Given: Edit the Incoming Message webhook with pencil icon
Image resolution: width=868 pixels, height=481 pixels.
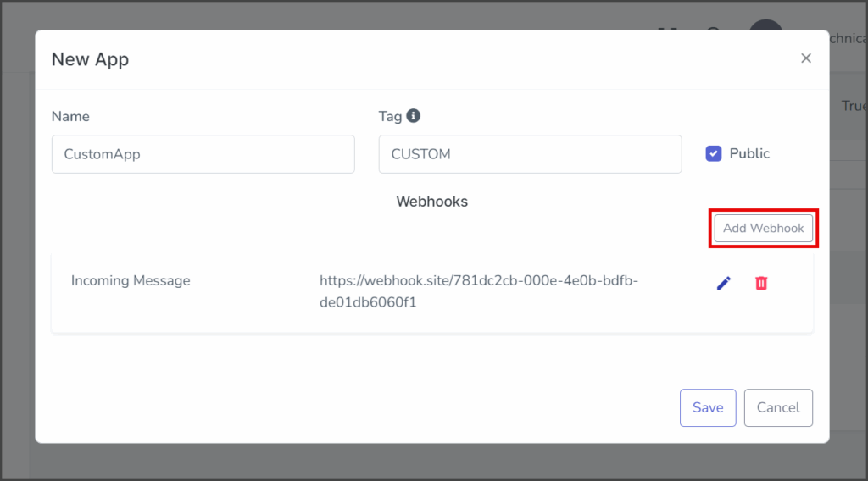Looking at the screenshot, I should [x=724, y=283].
